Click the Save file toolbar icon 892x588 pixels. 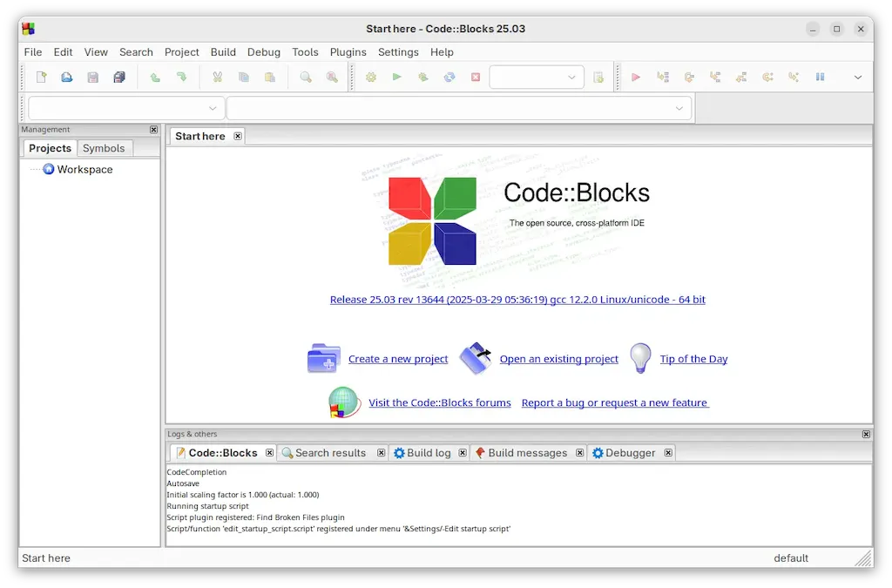[x=92, y=77]
